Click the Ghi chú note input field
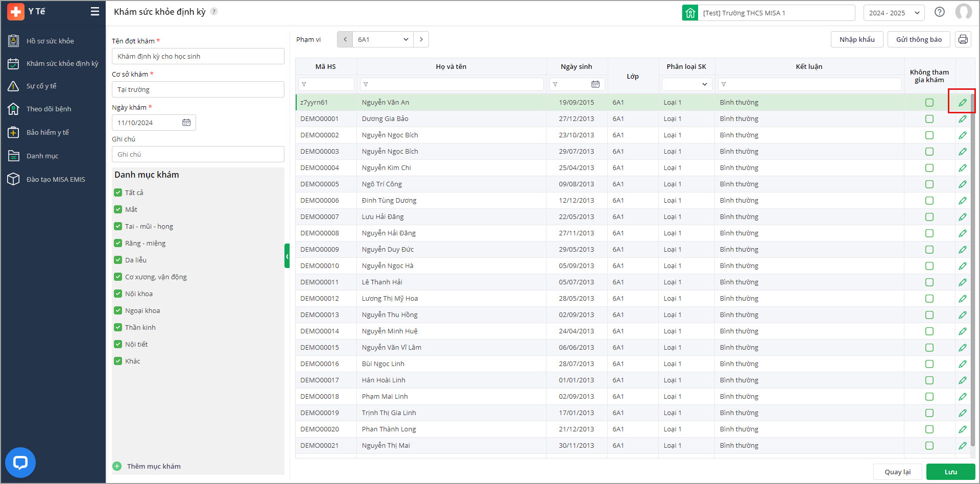 [x=198, y=154]
